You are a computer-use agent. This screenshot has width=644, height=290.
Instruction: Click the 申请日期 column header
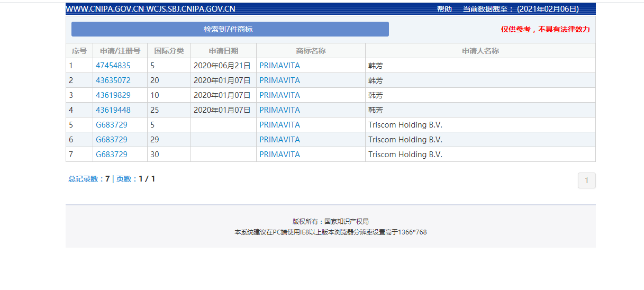click(x=223, y=51)
